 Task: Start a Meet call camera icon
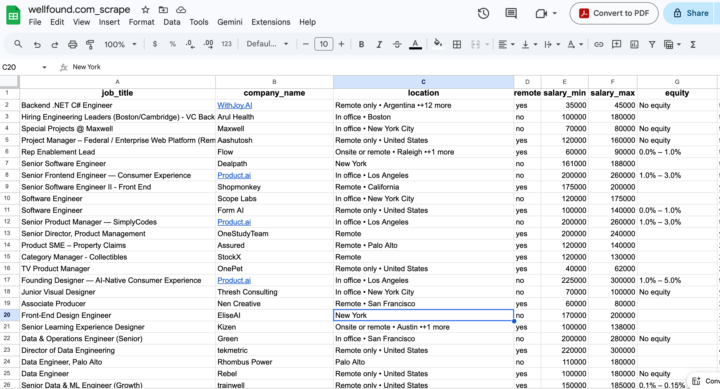[x=541, y=13]
